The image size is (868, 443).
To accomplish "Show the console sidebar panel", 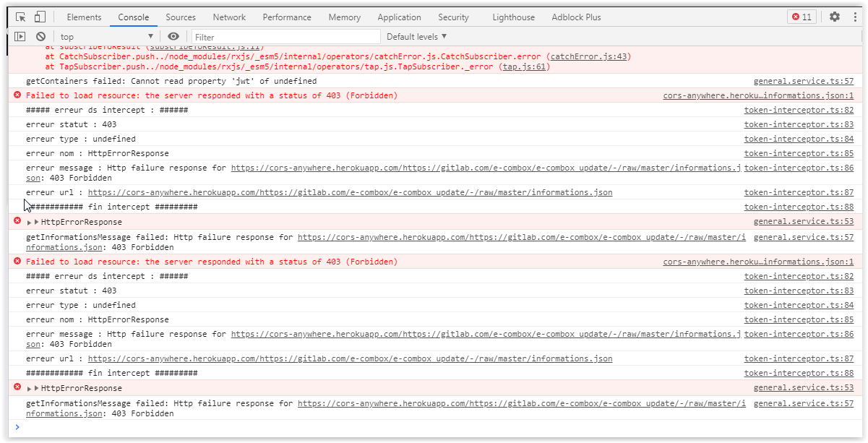I will click(20, 36).
